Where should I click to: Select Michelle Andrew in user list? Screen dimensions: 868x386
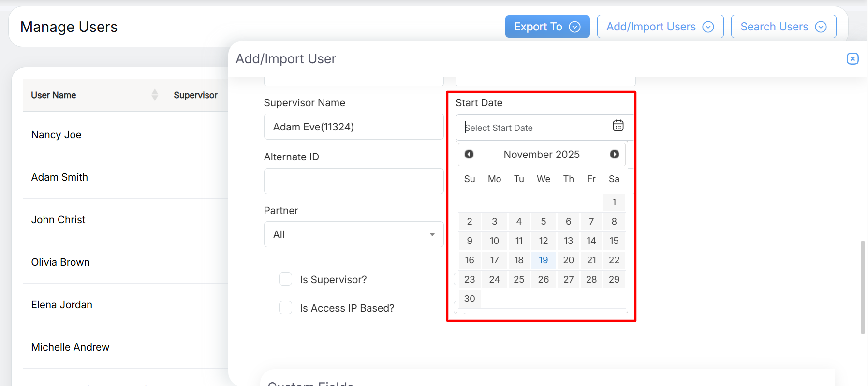click(x=70, y=347)
